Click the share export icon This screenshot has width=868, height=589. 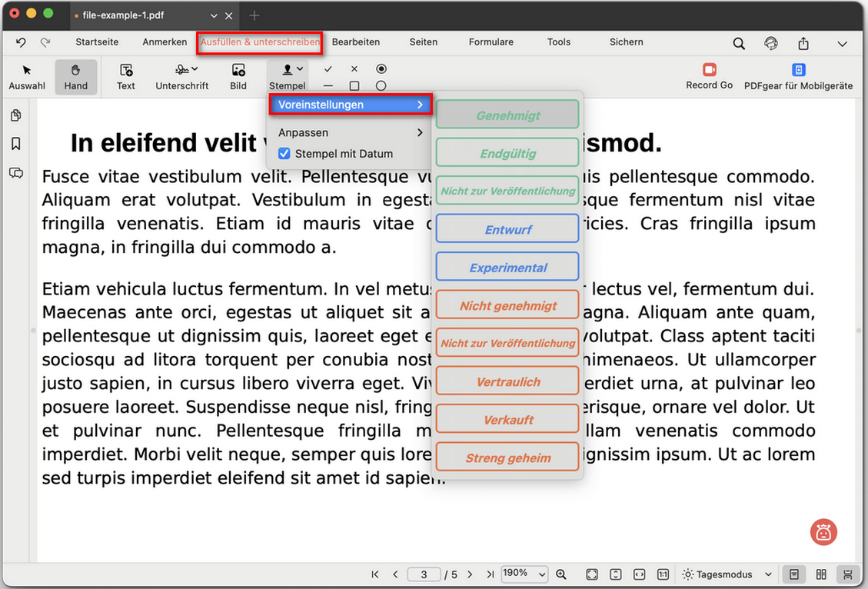click(803, 44)
